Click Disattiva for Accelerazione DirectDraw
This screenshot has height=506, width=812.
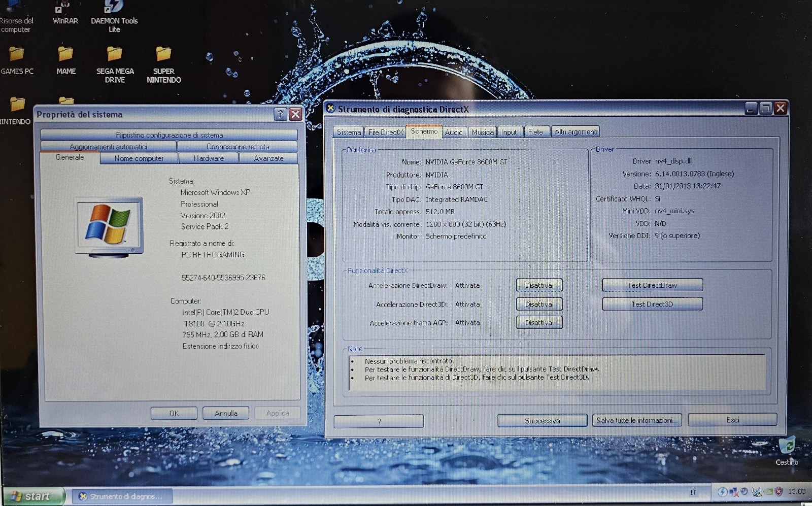[x=539, y=285]
